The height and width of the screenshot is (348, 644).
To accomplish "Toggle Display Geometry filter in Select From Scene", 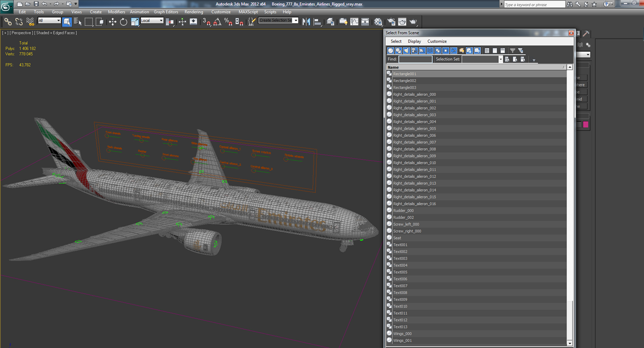I will pos(391,50).
